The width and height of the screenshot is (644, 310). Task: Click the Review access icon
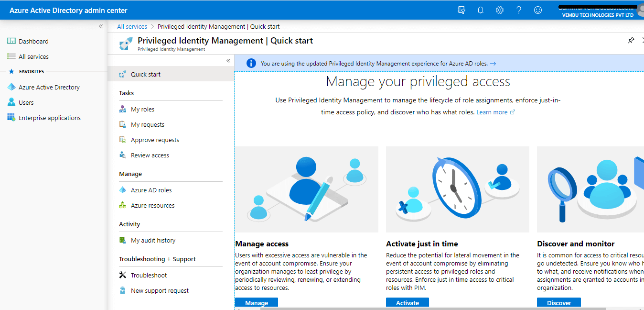[123, 155]
